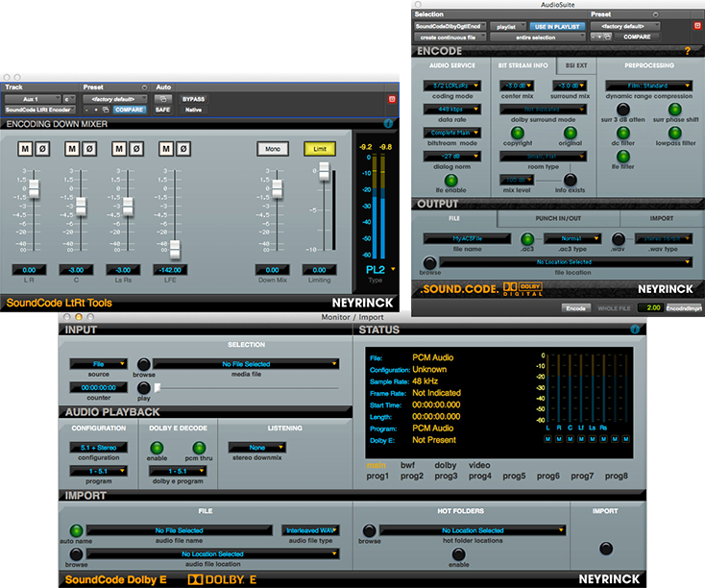Screen dimensions: 705x588
Task: Click browse knob beside media file
Action: 144,364
